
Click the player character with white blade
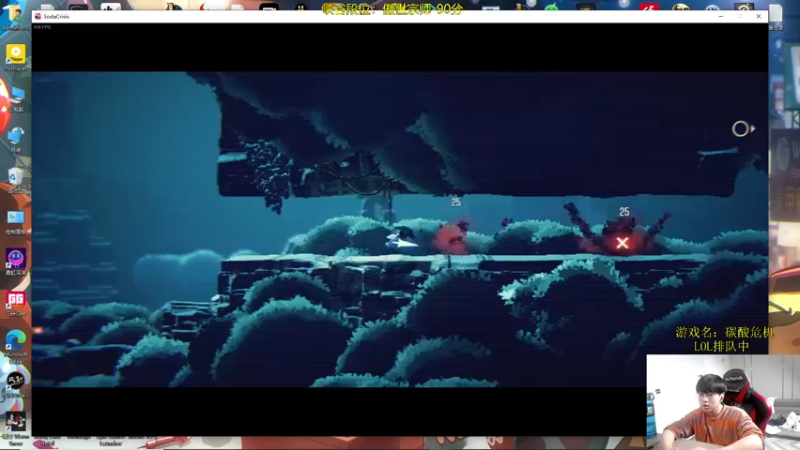tap(401, 239)
